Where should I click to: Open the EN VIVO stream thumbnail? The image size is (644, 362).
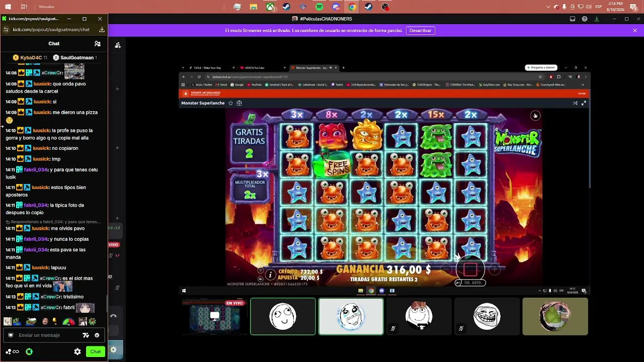click(x=215, y=316)
